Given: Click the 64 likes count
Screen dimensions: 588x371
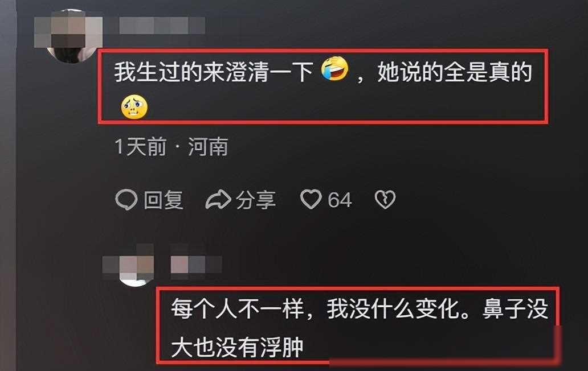Looking at the screenshot, I should click(340, 200).
